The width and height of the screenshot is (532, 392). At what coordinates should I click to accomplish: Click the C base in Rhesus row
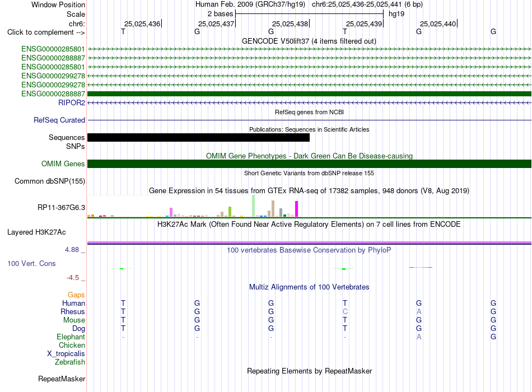(345, 311)
